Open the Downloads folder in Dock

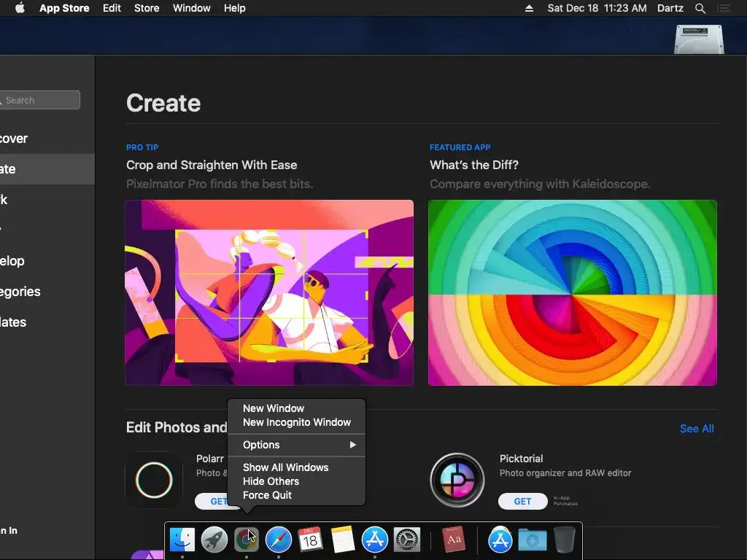[532, 540]
